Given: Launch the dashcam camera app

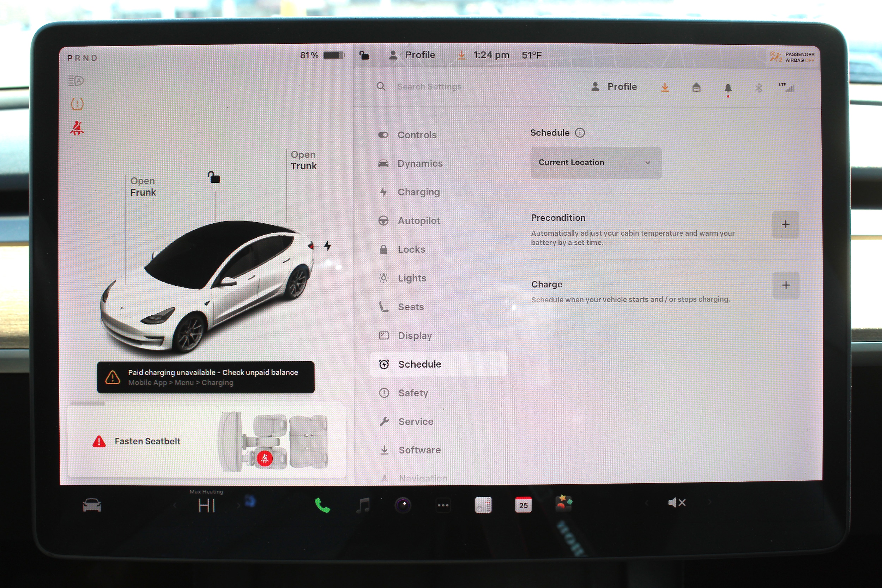Looking at the screenshot, I should click(x=403, y=505).
